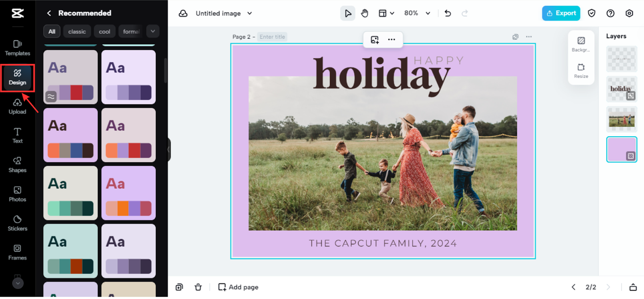Viewport: 644px width, 299px height.
Task: Open the Frames sidebar panel
Action: tap(18, 252)
